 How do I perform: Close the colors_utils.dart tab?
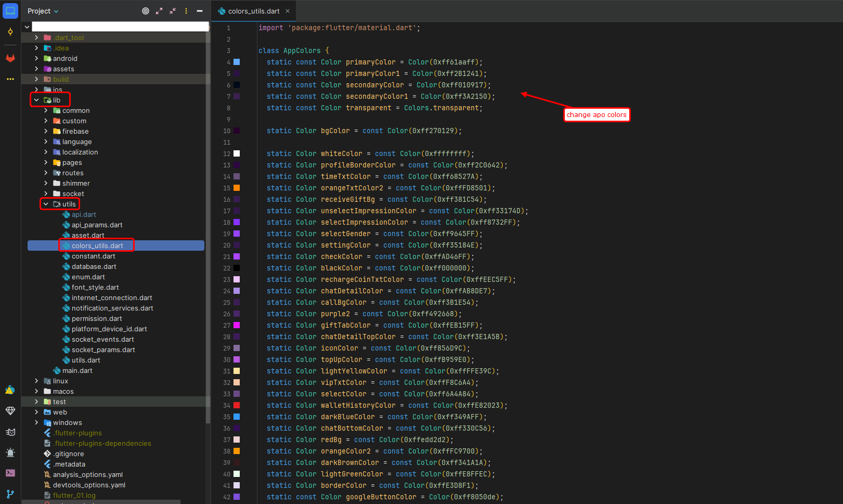[288, 11]
